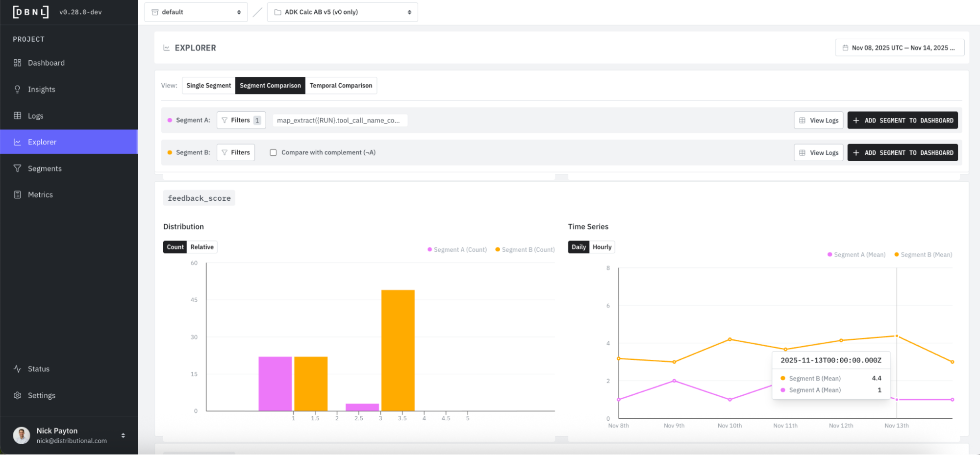The image size is (980, 455).
Task: Click the Metrics calculator icon
Action: [17, 194]
